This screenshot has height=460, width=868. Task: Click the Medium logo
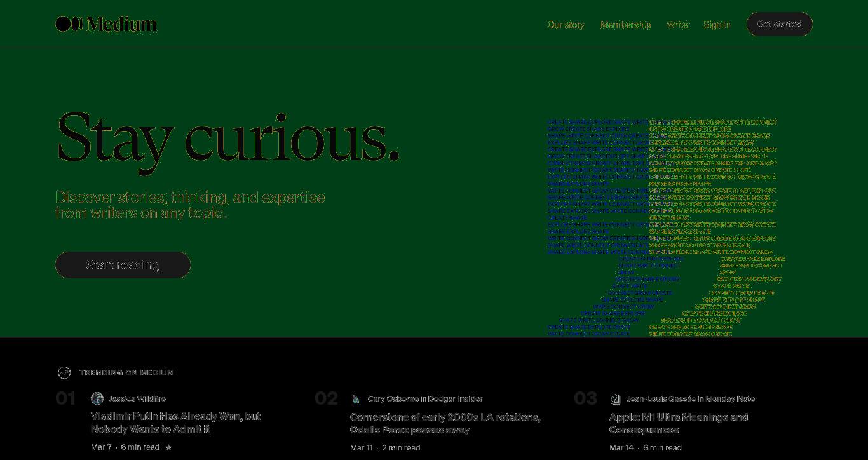pos(106,24)
